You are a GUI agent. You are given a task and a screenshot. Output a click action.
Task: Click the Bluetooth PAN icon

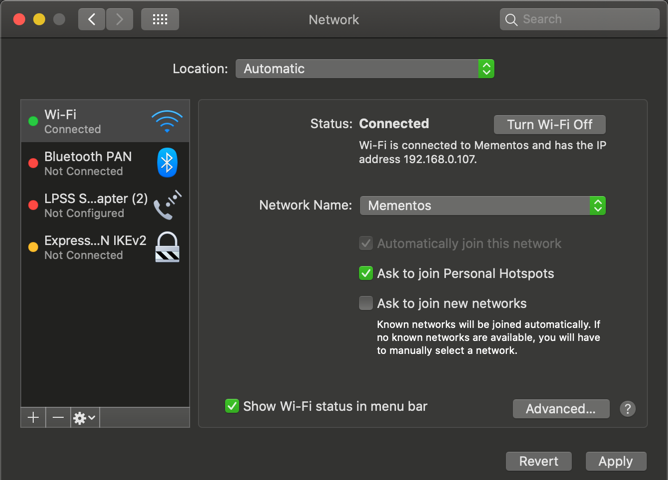click(167, 163)
